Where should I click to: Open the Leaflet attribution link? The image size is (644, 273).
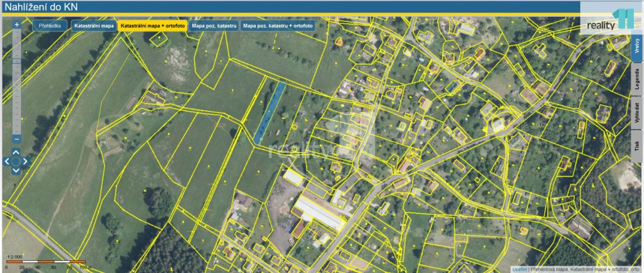[519, 269]
